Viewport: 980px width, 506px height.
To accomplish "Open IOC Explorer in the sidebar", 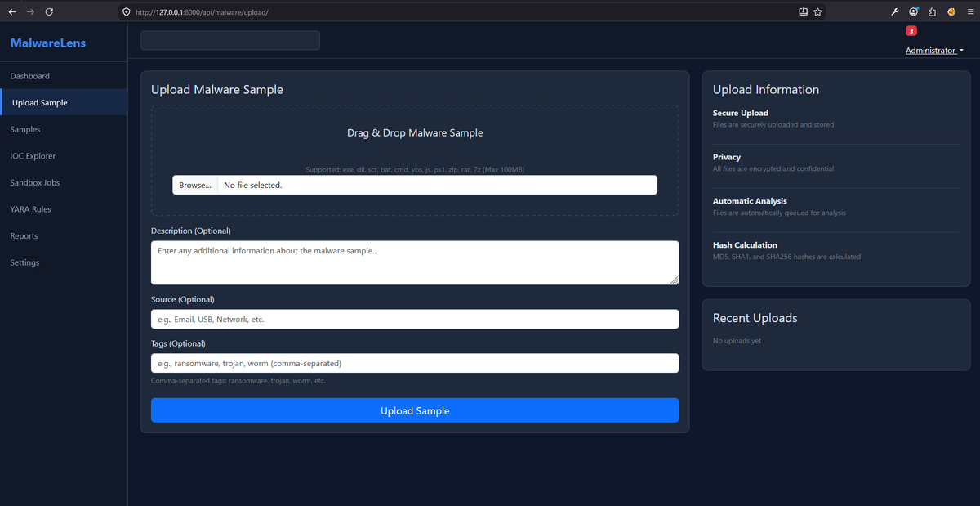I will pyautogui.click(x=64, y=156).
